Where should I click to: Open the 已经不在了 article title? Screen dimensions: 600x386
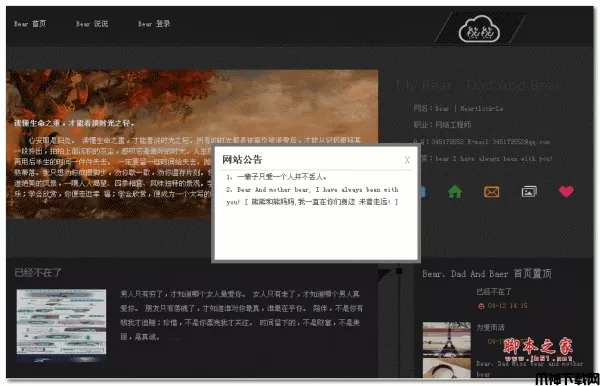38,272
